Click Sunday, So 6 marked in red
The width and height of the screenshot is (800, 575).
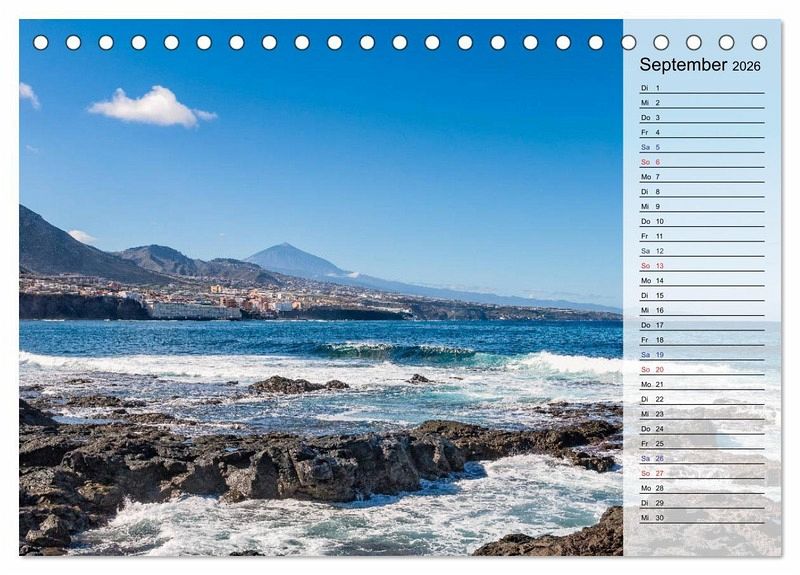click(701, 162)
